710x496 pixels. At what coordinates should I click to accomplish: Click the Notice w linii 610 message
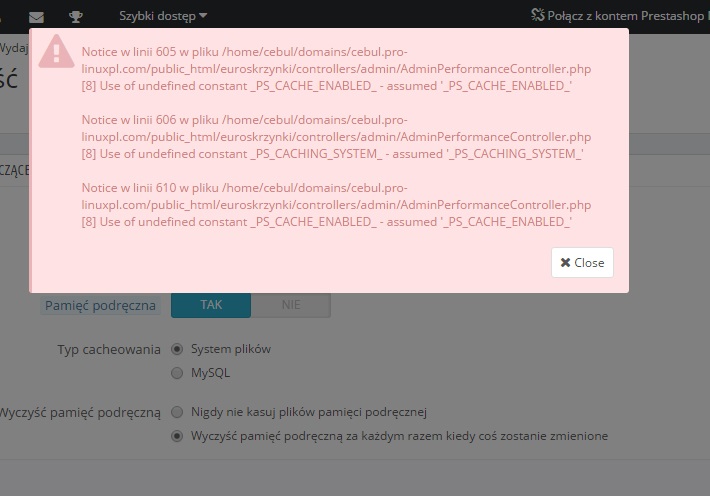(x=336, y=205)
